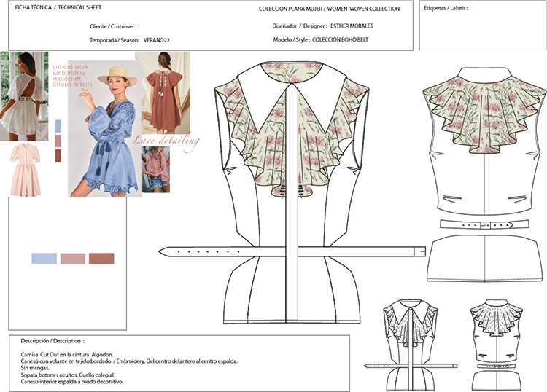Click the small blue swatch inside the moodboard
Screen dimensions: 547x392
(58, 125)
